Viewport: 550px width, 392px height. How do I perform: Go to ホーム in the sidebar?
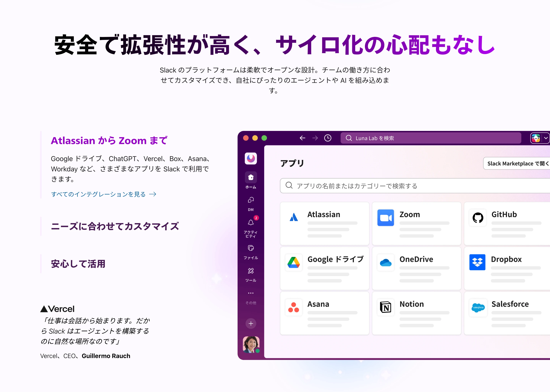pyautogui.click(x=251, y=180)
